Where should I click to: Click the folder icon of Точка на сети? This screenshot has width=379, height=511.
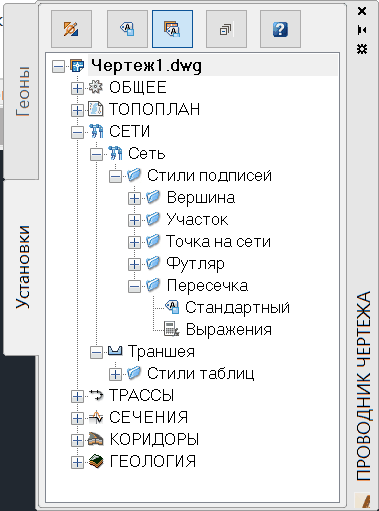tap(153, 241)
